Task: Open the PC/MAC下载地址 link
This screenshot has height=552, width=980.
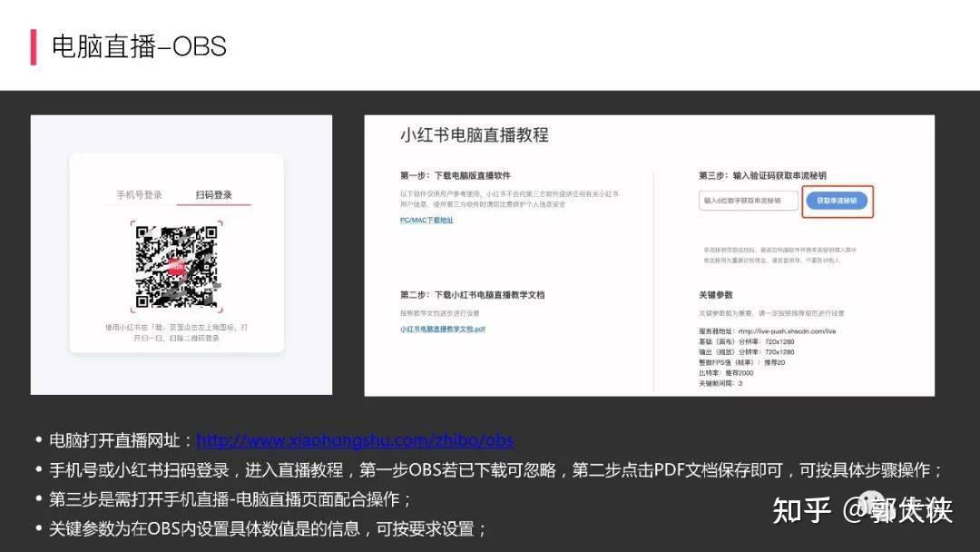Action: click(426, 220)
